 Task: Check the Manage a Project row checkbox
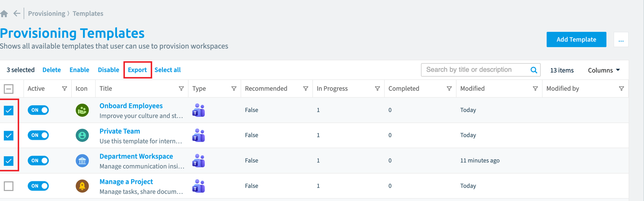[x=9, y=186]
